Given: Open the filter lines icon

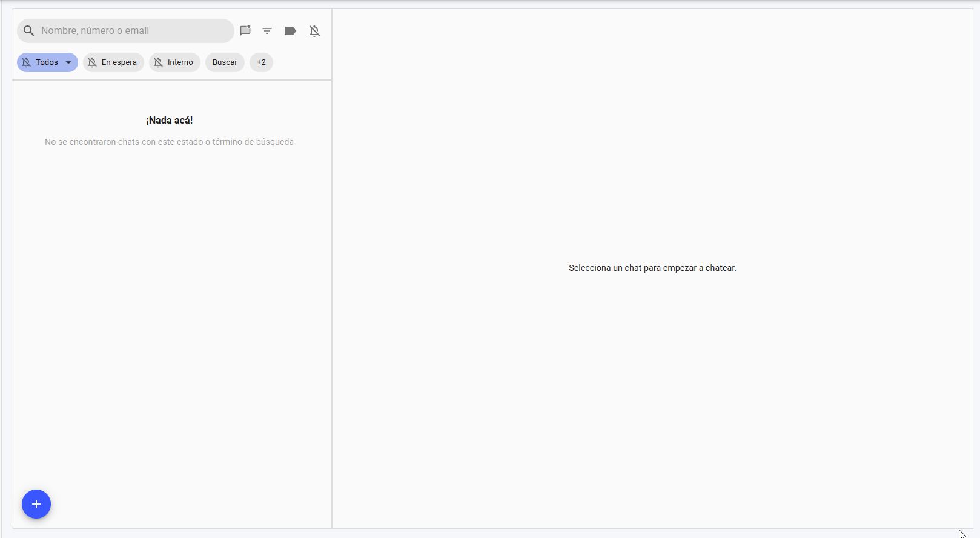Looking at the screenshot, I should (267, 31).
